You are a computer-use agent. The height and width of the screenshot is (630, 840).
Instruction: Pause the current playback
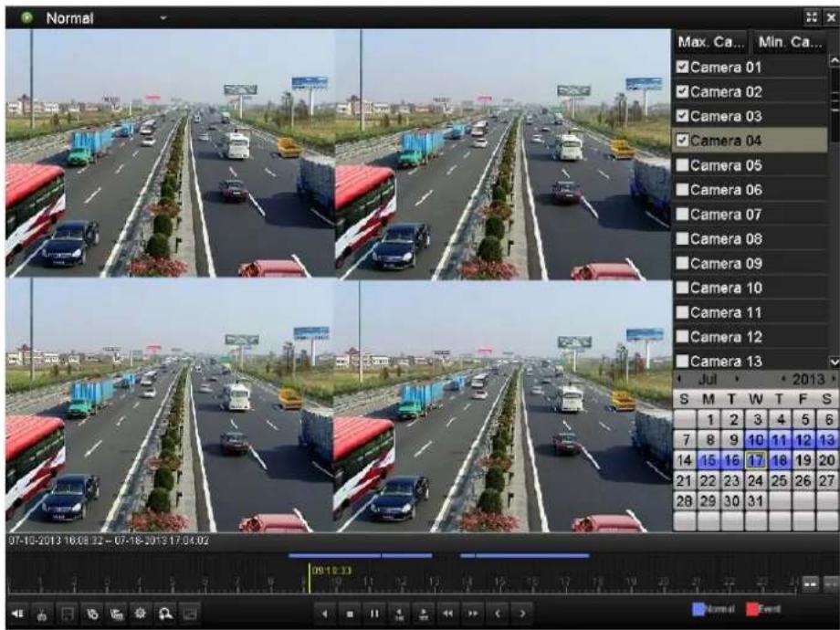[374, 614]
